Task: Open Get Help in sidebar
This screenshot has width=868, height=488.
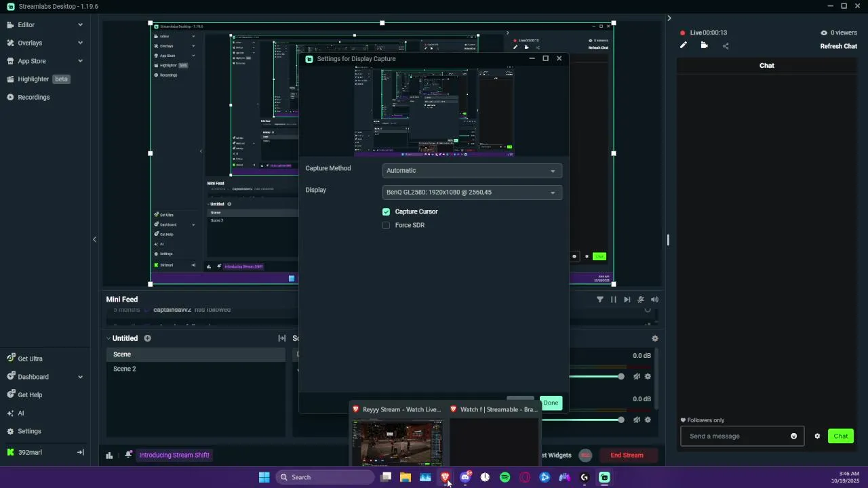Action: [30, 394]
